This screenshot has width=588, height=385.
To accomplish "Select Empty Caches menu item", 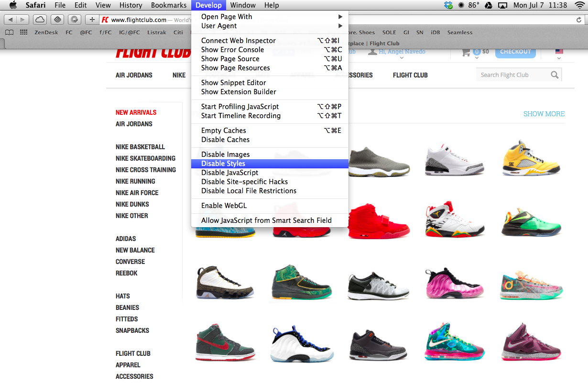I will point(270,131).
